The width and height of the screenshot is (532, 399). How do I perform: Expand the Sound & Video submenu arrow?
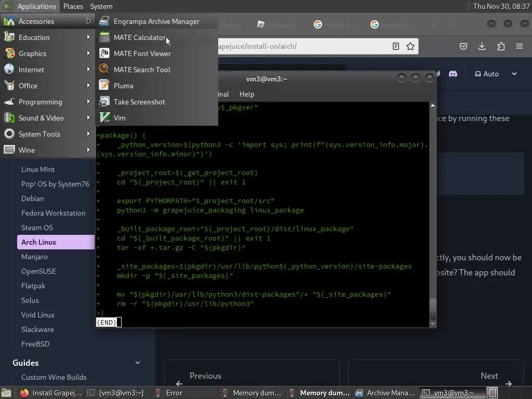click(88, 118)
